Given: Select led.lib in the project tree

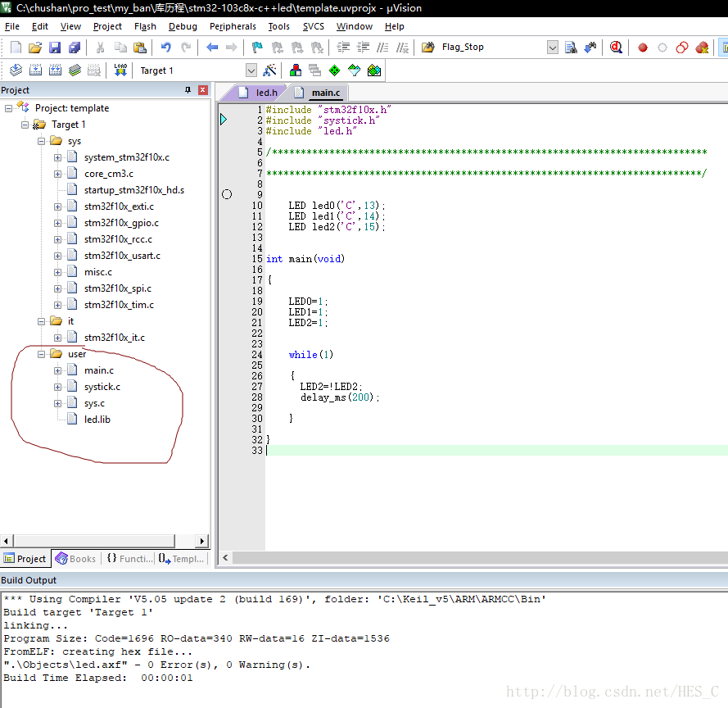Looking at the screenshot, I should 97,420.
